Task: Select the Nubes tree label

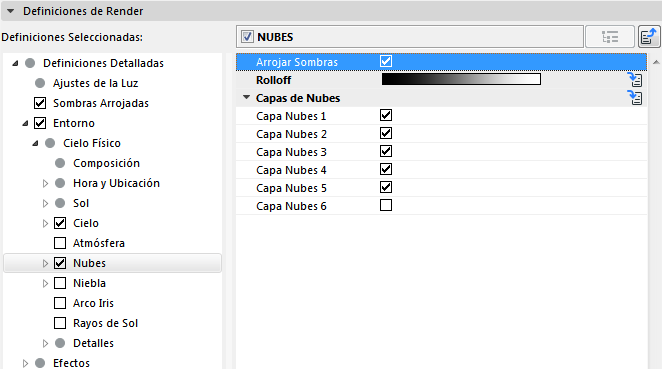Action: point(89,263)
